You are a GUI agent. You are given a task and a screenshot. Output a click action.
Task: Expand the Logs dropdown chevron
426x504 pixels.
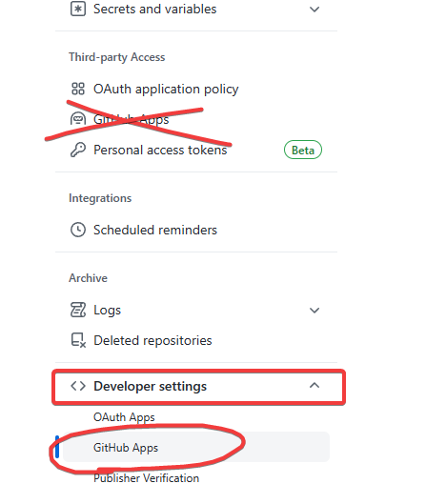pos(314,311)
